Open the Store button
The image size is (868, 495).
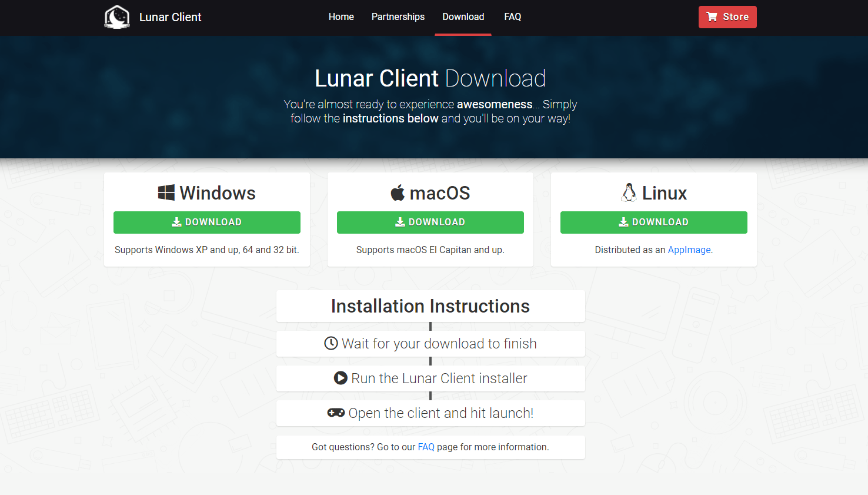coord(727,17)
